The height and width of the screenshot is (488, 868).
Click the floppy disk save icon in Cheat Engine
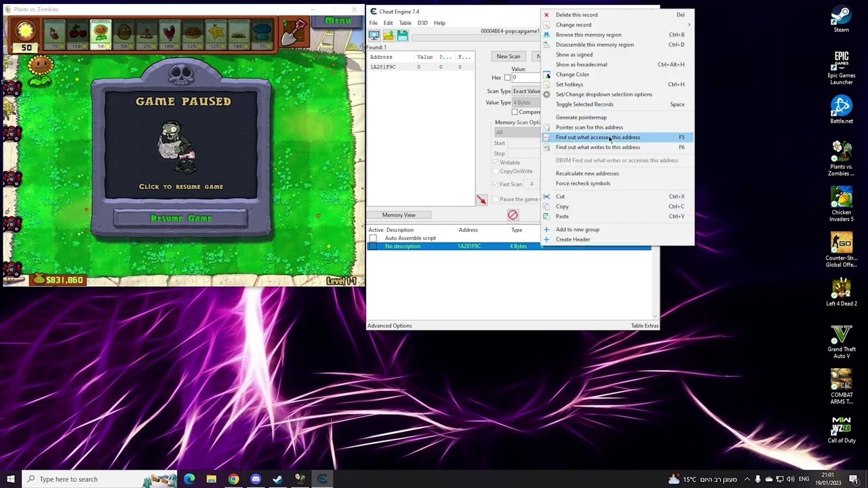coord(403,36)
